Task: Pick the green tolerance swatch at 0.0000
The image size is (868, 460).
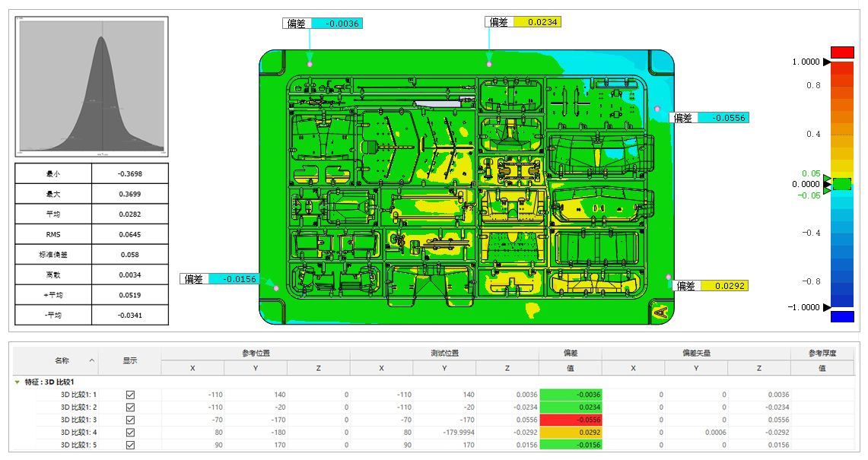Action: tap(842, 184)
